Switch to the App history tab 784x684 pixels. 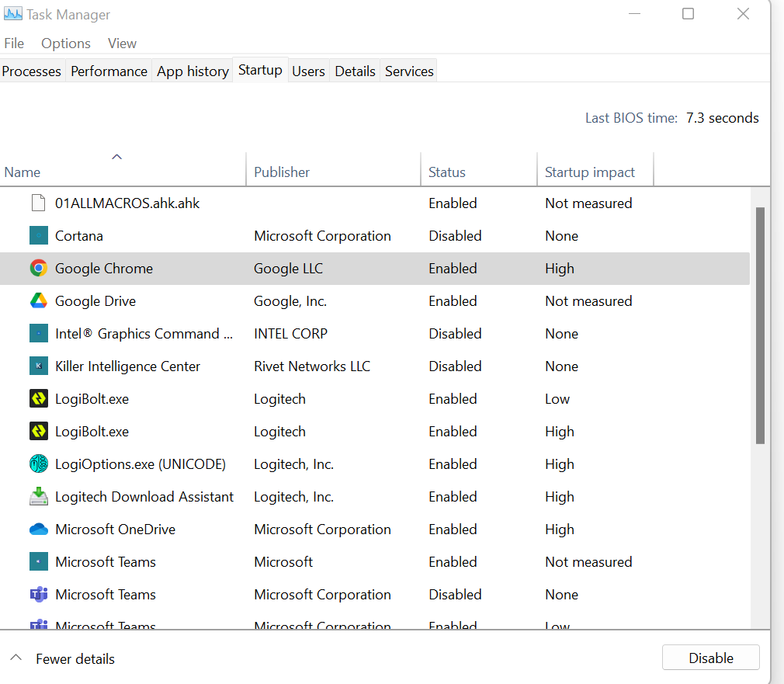193,71
